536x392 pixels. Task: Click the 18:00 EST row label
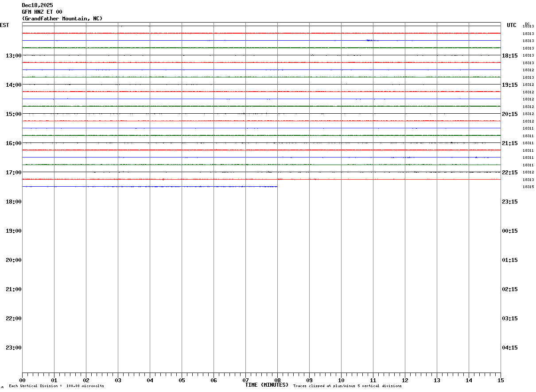coord(14,201)
